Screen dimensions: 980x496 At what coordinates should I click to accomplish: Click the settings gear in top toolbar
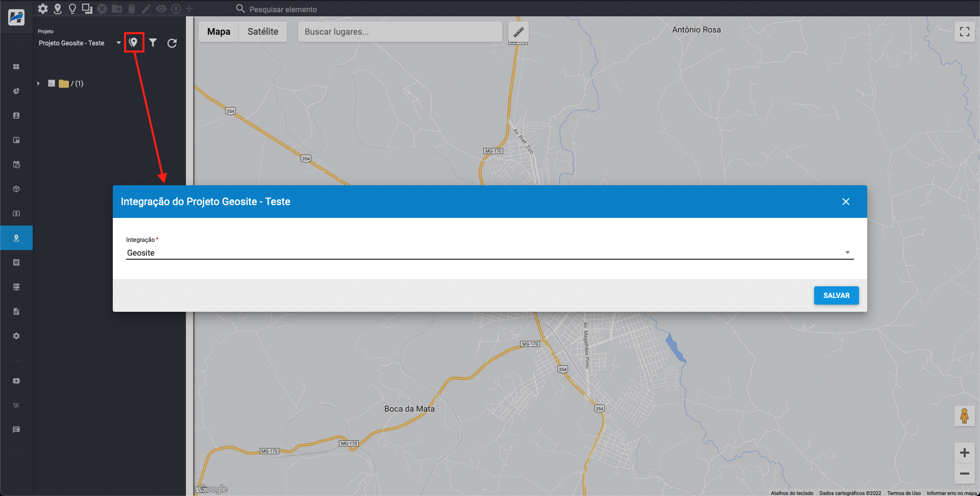(x=43, y=9)
